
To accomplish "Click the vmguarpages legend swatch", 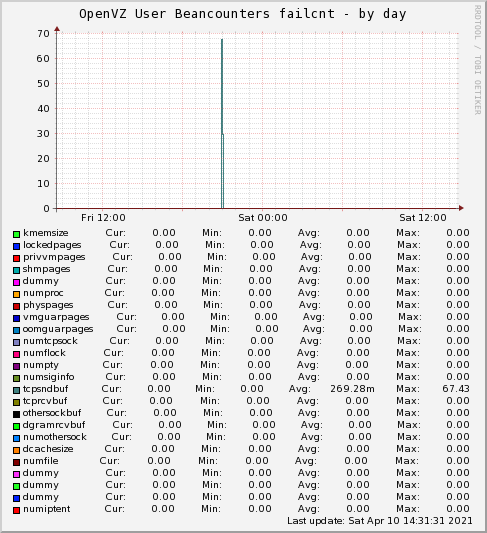I will coord(16,319).
